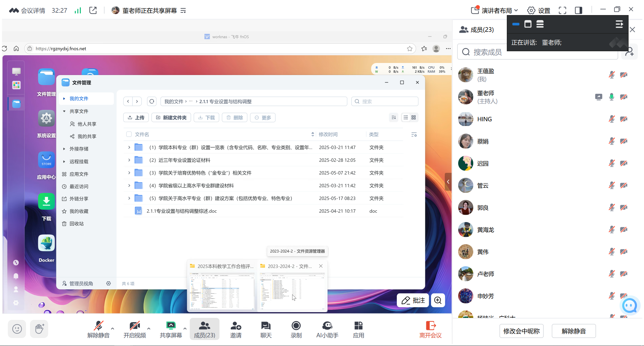Turn on camera via 开启视频
This screenshot has height=346, width=644.
(135, 329)
